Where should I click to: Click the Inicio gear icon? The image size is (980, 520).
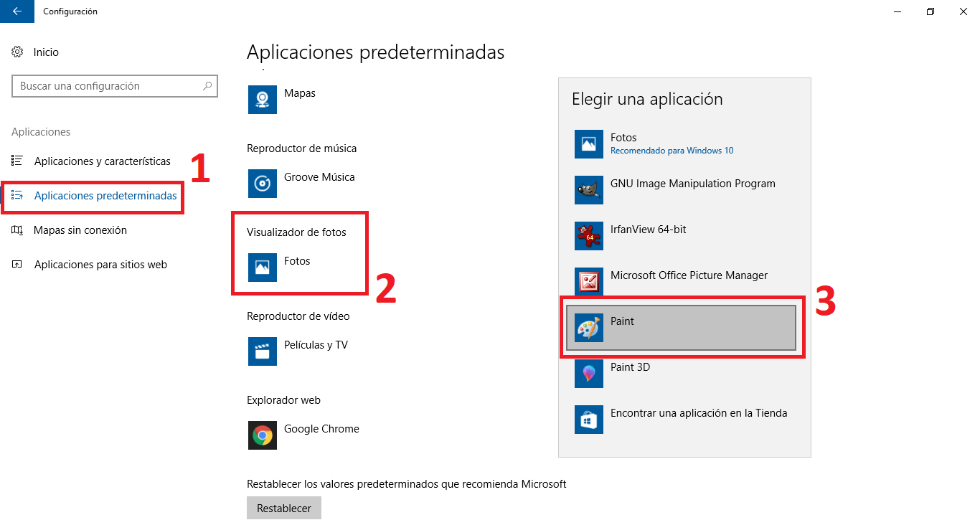18,52
